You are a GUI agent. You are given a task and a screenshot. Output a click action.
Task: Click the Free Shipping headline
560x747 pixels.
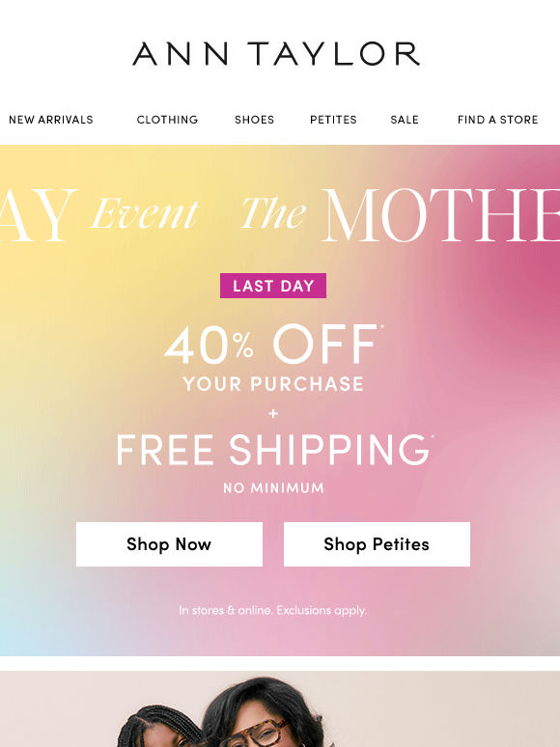click(x=274, y=449)
